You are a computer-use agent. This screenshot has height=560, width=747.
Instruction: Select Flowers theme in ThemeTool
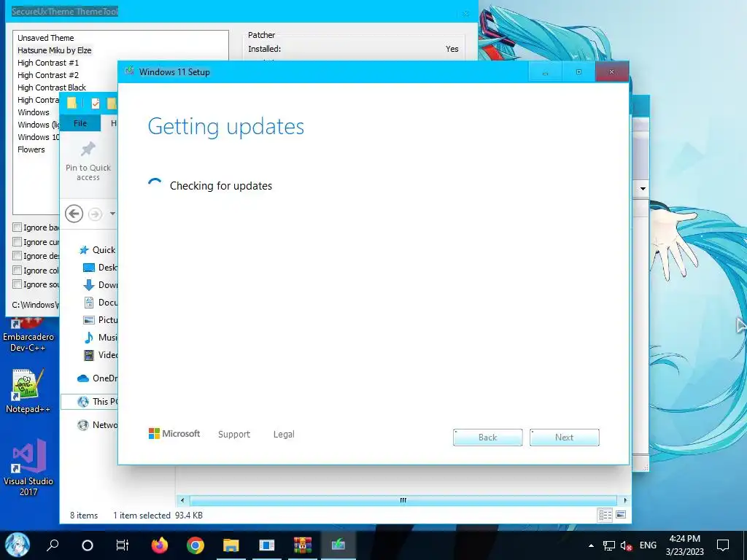pos(31,149)
